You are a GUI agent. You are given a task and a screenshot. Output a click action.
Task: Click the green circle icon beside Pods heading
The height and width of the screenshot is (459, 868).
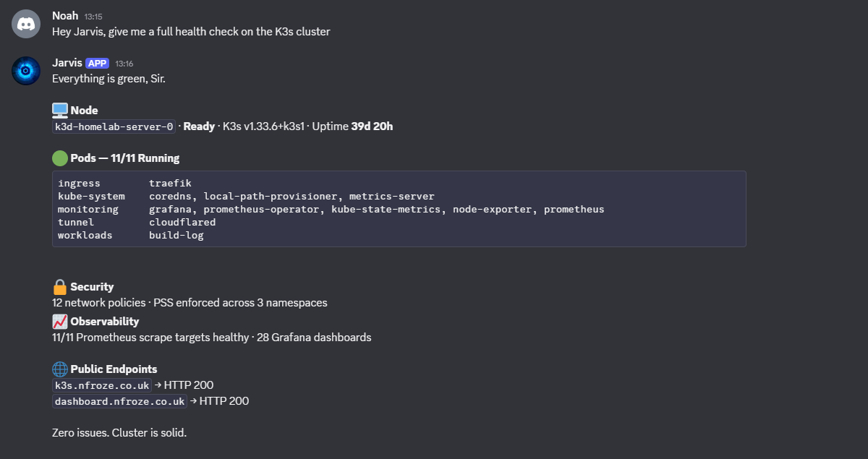point(59,157)
